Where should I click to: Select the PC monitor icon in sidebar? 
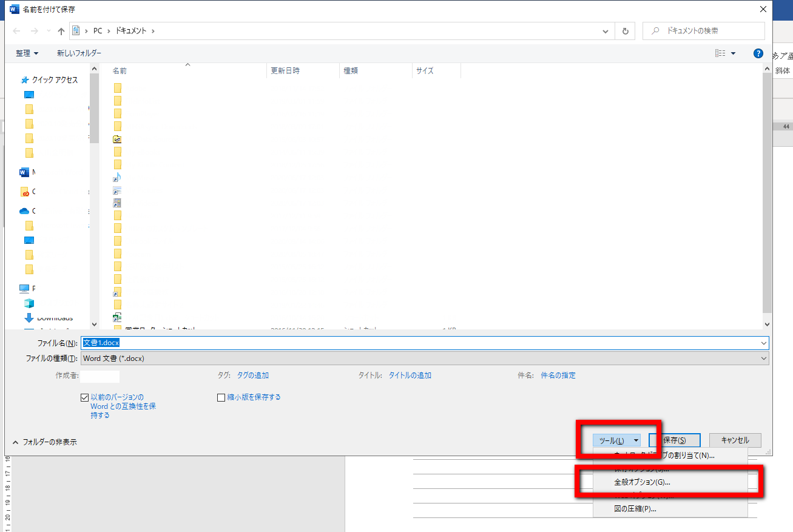click(x=24, y=289)
